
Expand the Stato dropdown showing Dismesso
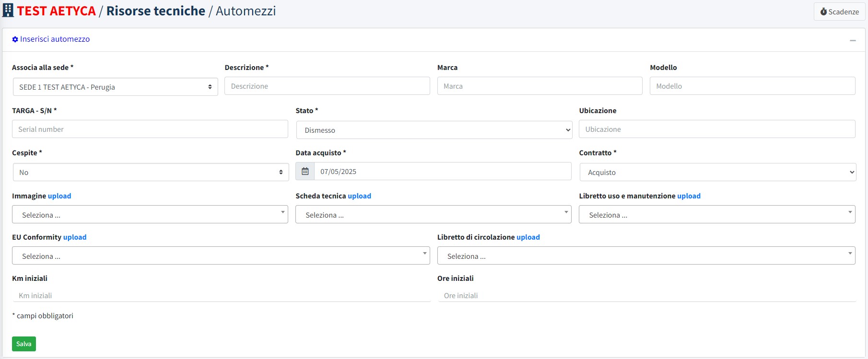click(434, 130)
